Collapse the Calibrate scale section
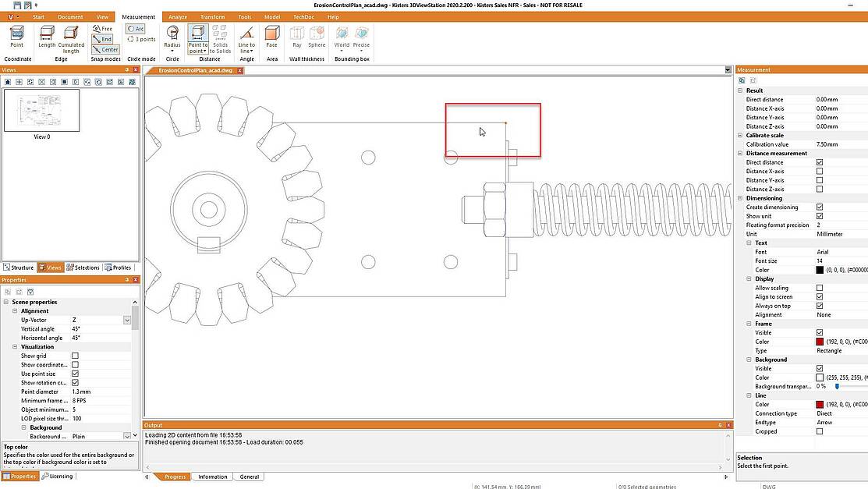868x489 pixels. (740, 135)
